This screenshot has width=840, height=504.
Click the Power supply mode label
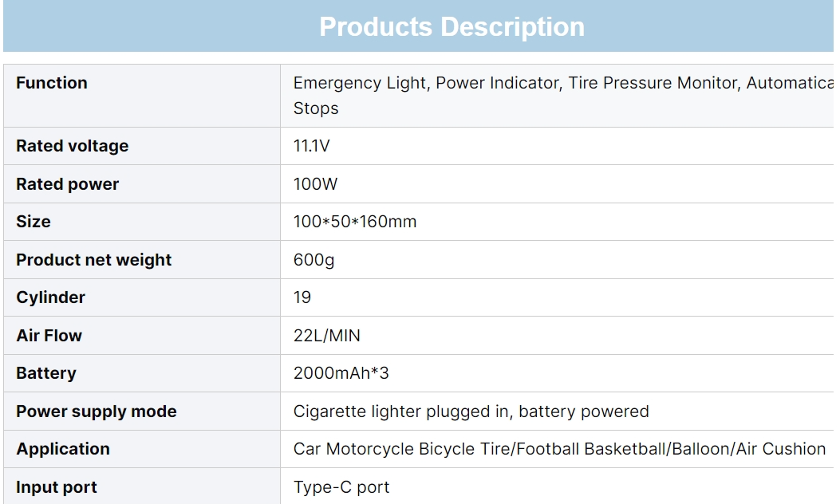97,411
